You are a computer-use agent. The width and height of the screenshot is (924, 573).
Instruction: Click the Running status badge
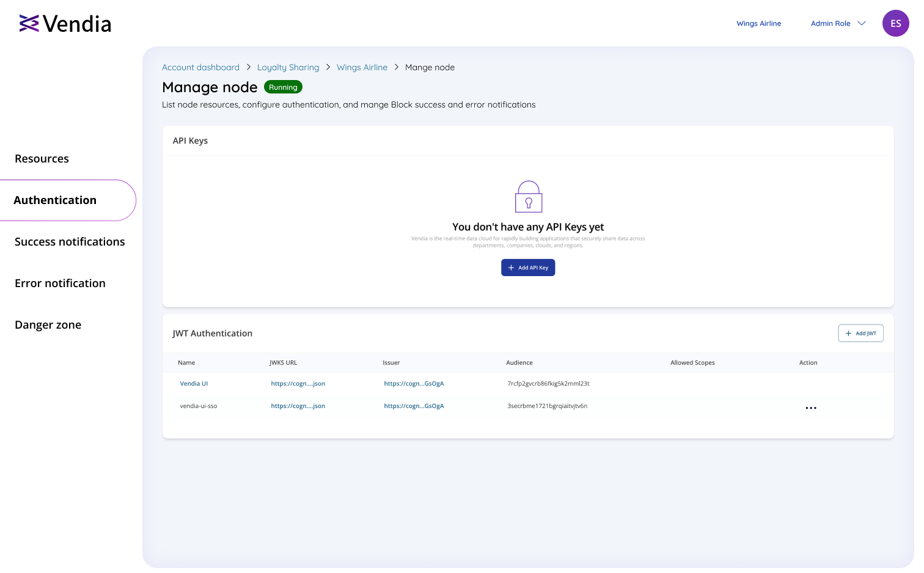(x=283, y=87)
